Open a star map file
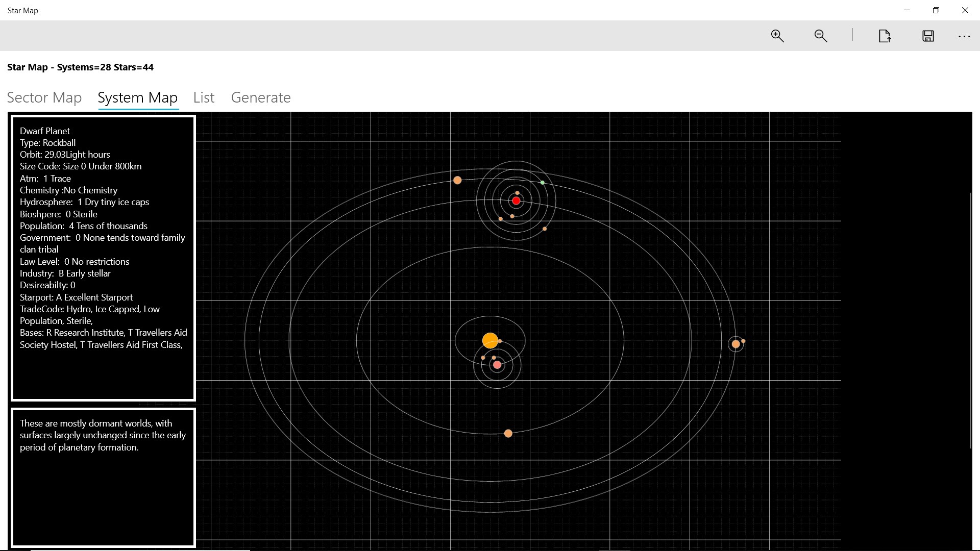The height and width of the screenshot is (551, 980). click(885, 36)
